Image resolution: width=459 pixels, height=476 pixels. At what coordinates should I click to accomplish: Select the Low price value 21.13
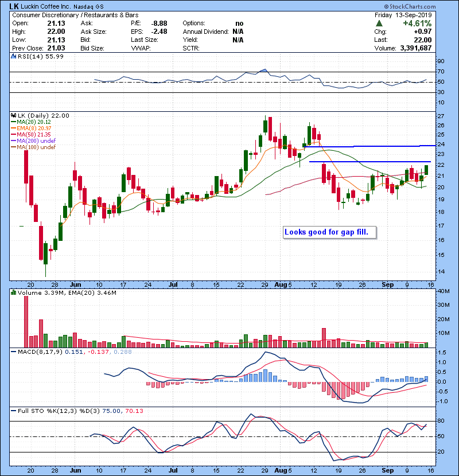click(56, 40)
